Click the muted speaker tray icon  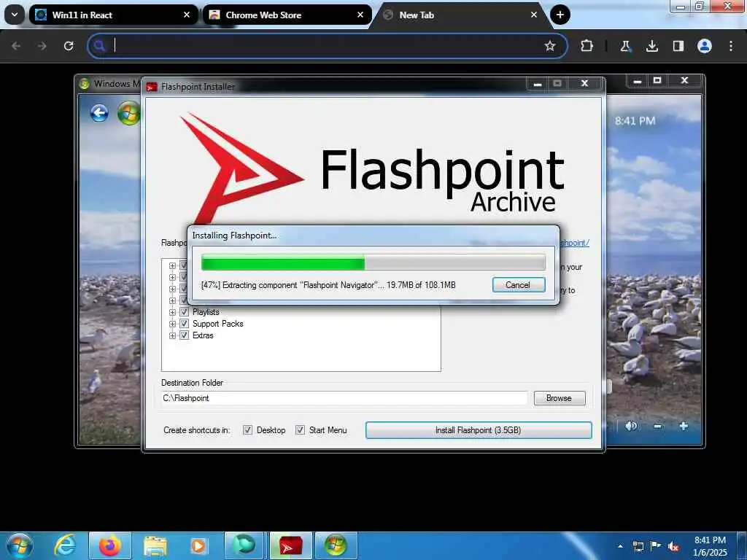tap(673, 546)
